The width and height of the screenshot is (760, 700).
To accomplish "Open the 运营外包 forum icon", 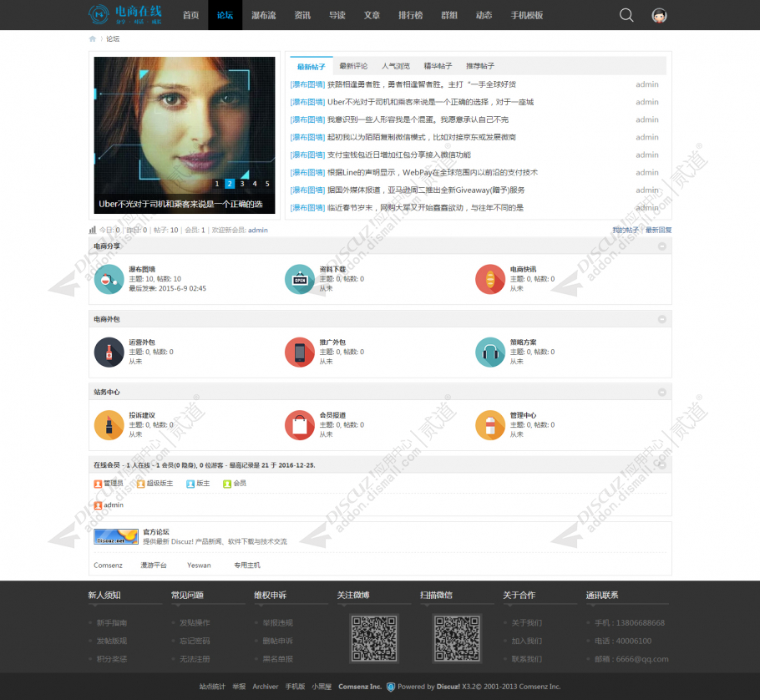I will 109,352.
